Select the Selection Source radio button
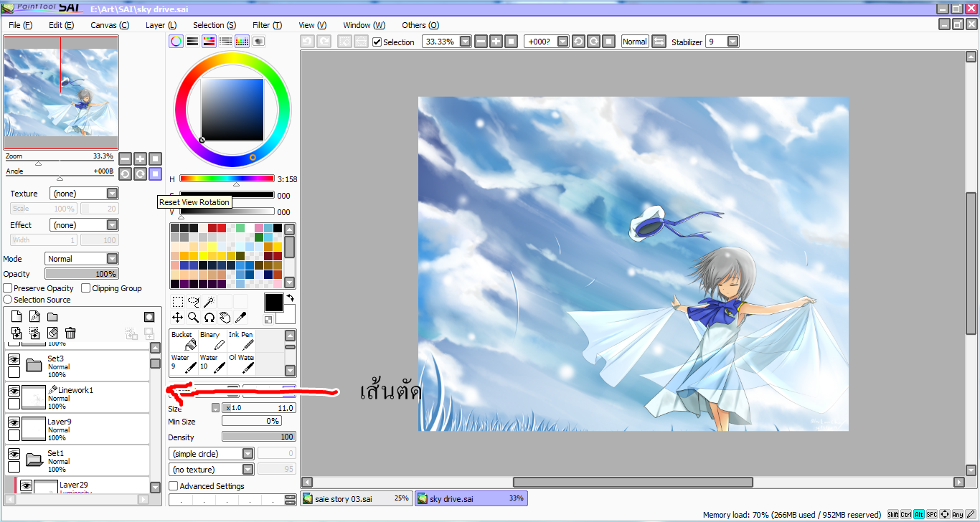The width and height of the screenshot is (980, 522). [x=8, y=300]
